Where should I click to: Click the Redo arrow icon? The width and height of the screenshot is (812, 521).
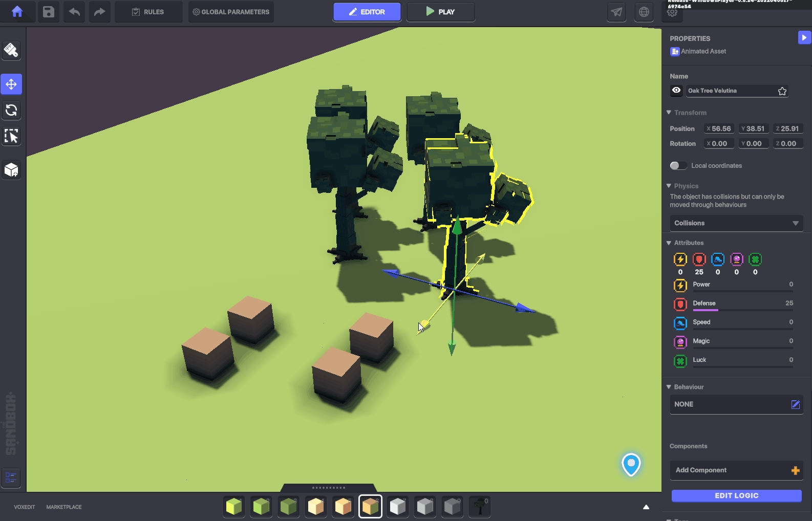click(100, 12)
